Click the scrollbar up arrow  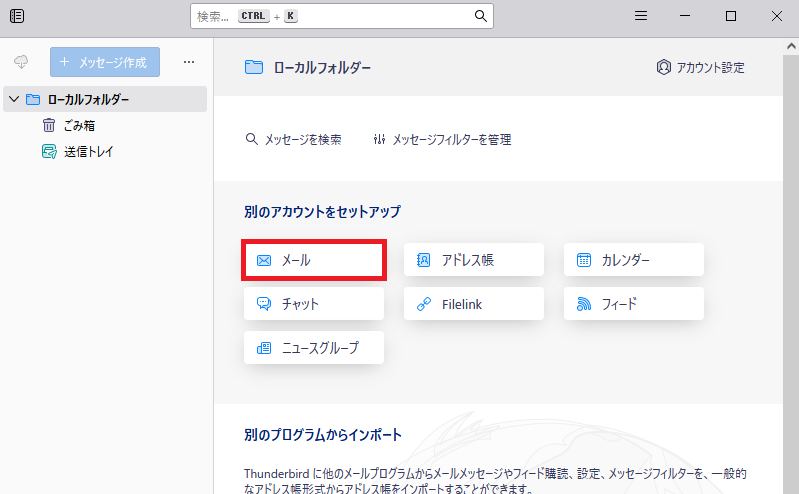pyautogui.click(x=791, y=46)
